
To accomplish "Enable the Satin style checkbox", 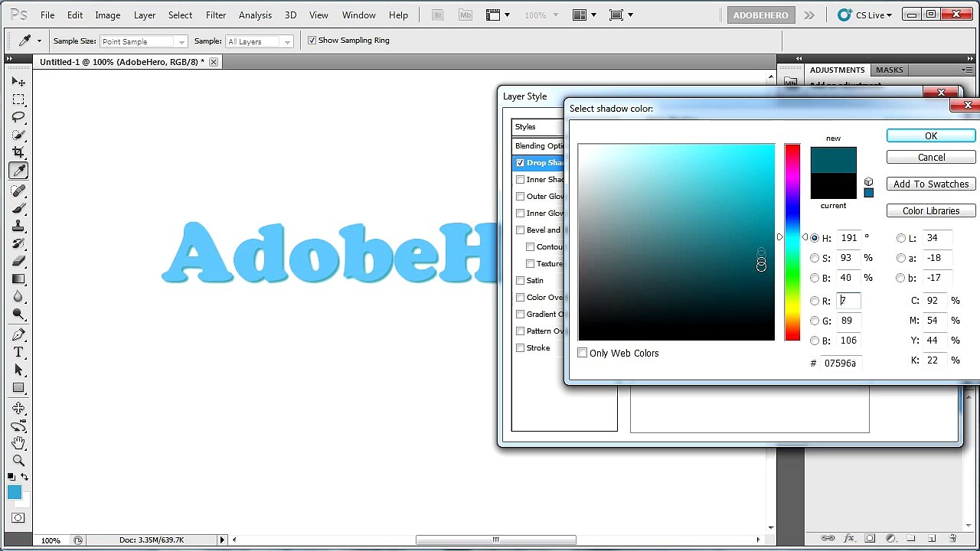I will (x=521, y=280).
